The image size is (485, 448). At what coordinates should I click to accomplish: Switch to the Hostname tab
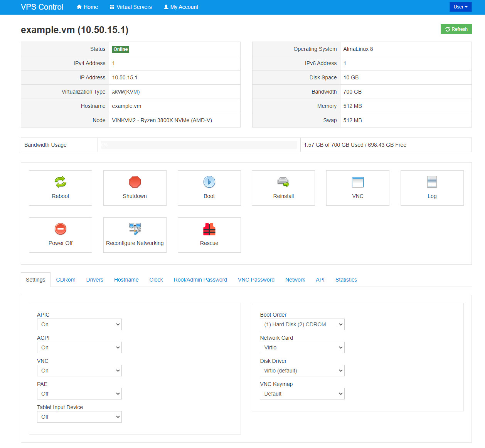[x=126, y=280]
